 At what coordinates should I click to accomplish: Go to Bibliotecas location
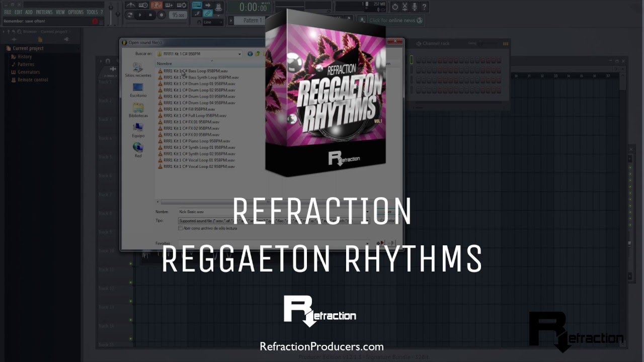coord(138,111)
